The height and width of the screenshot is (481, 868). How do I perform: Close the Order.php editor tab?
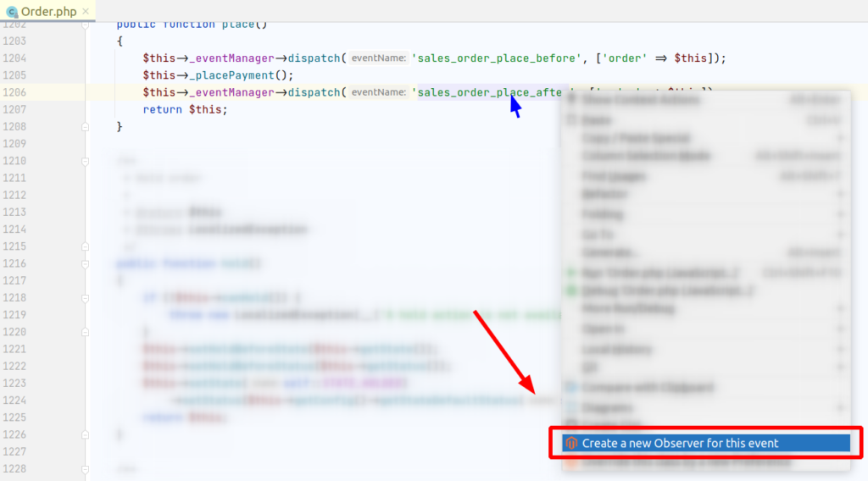point(86,11)
